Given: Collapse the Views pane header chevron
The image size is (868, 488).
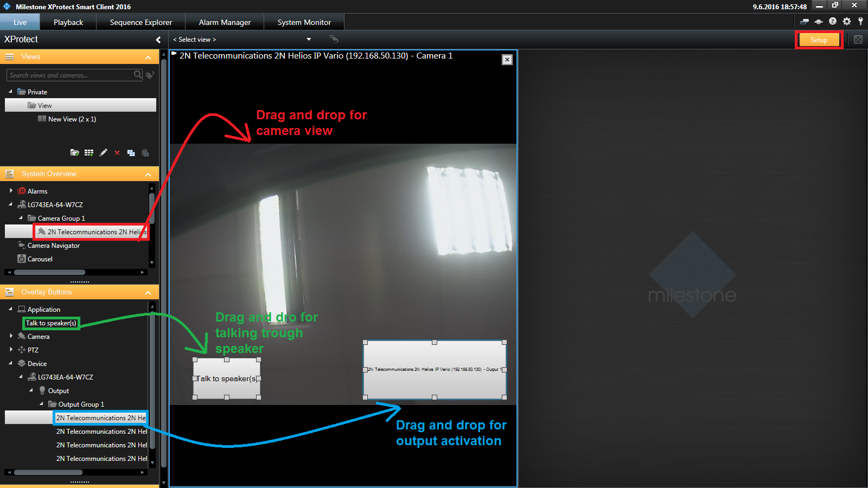Looking at the screenshot, I should [x=148, y=57].
